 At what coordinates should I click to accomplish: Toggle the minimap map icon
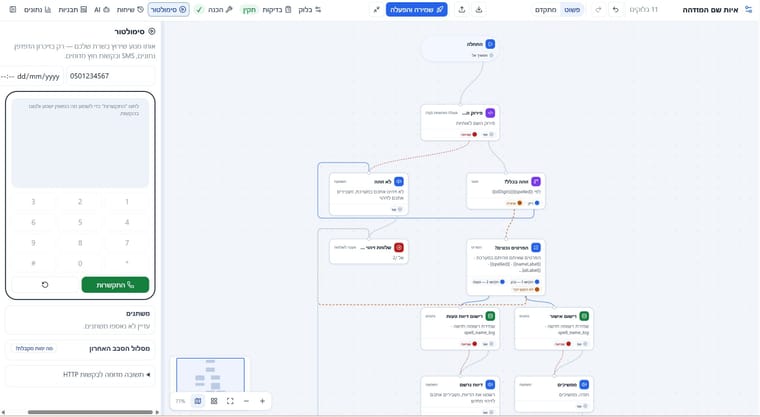coord(198,401)
